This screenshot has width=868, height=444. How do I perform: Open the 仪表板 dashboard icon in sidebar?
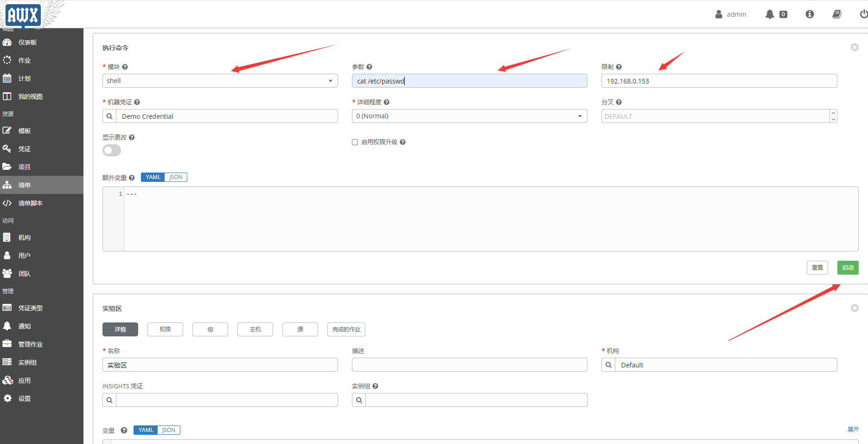[x=7, y=42]
